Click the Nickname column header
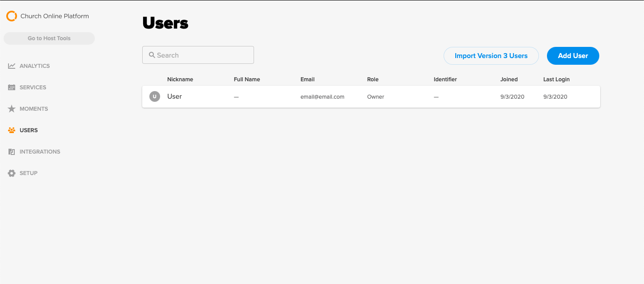 point(180,79)
